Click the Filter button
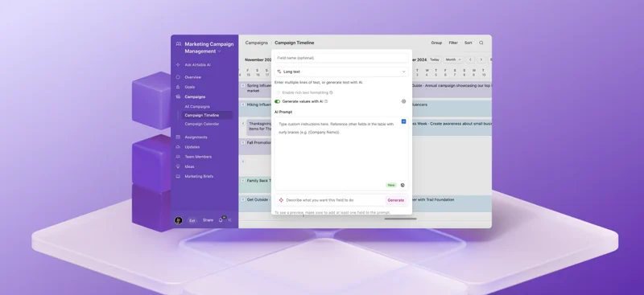This screenshot has height=295, width=644. pyautogui.click(x=453, y=43)
